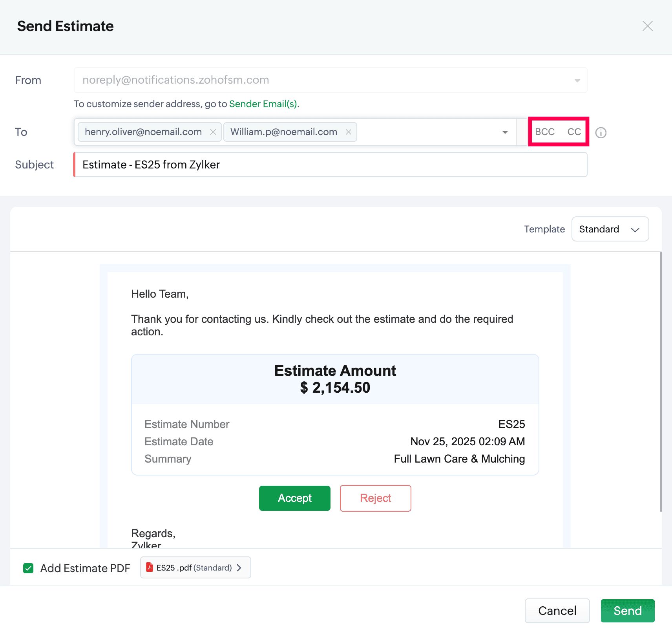Expand the From sender address dropdown

point(577,80)
